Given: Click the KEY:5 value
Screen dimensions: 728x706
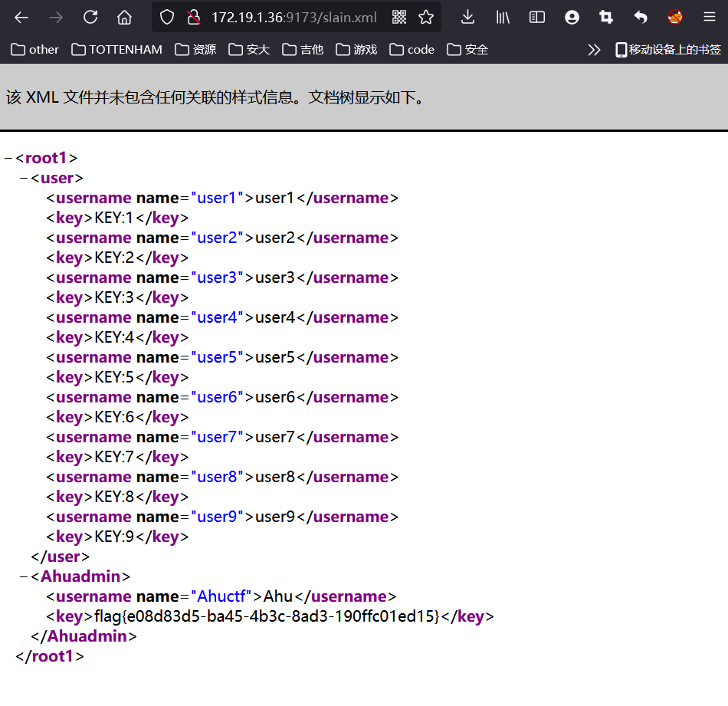Looking at the screenshot, I should click(x=114, y=376).
